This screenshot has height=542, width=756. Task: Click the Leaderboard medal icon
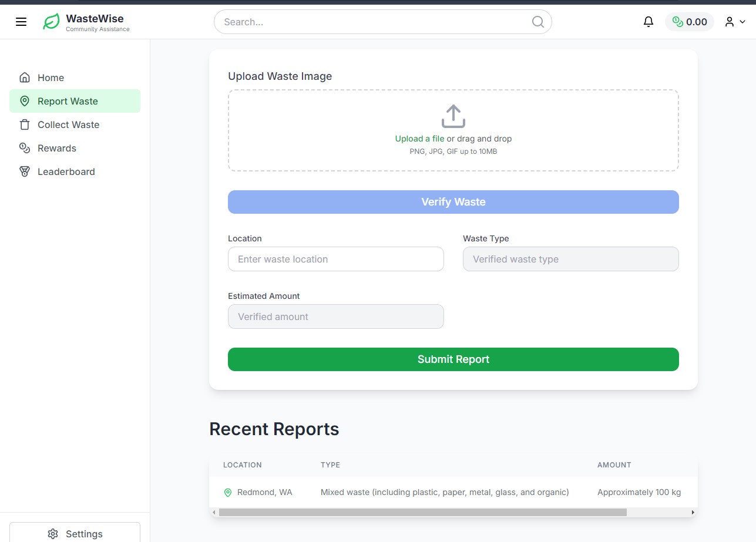[x=25, y=171]
